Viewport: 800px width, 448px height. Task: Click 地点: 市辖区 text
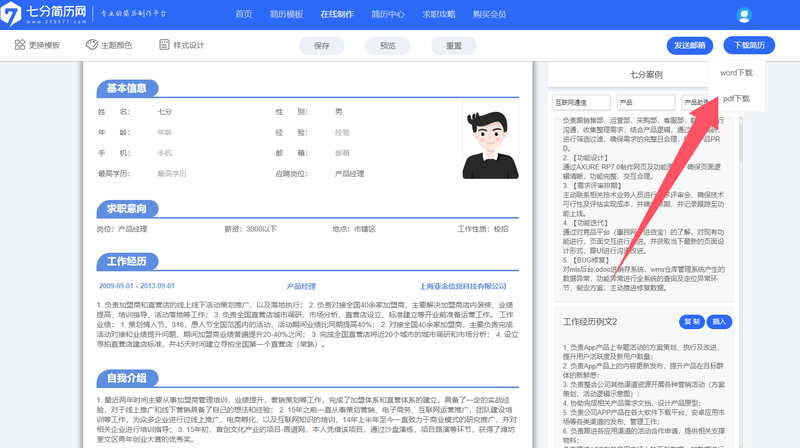(354, 229)
